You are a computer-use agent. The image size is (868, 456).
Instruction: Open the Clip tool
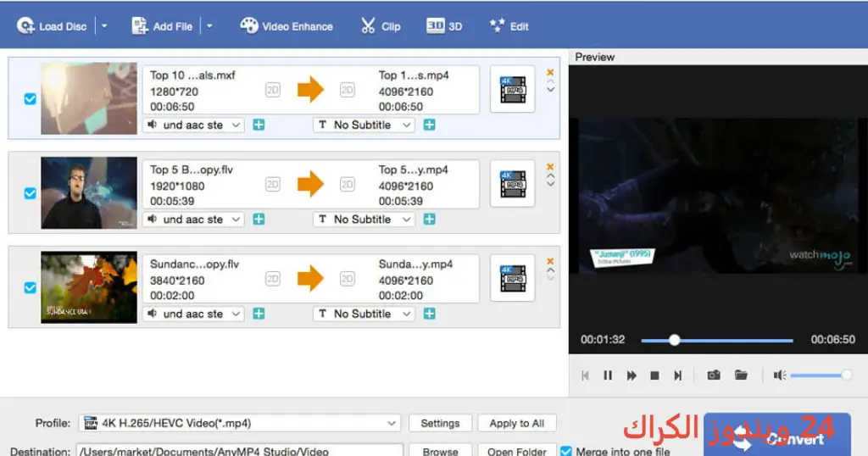pyautogui.click(x=381, y=26)
